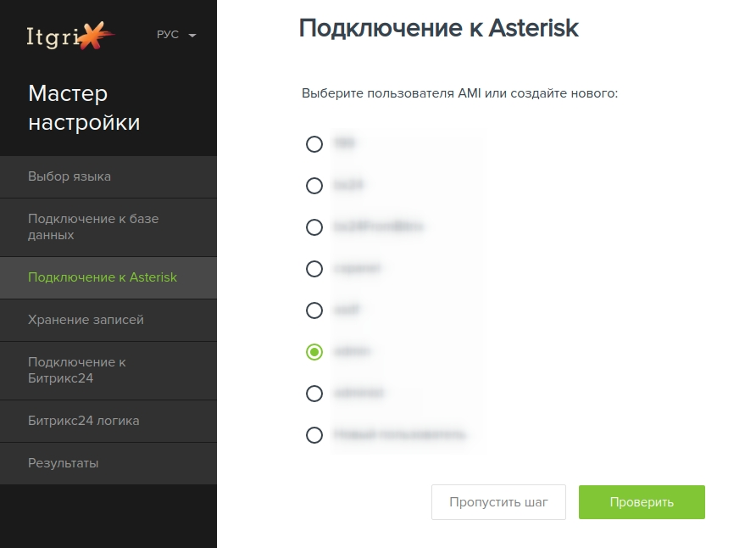Image resolution: width=756 pixels, height=548 pixels.
Task: Select the first AMI user radio button
Action: pyautogui.click(x=314, y=143)
